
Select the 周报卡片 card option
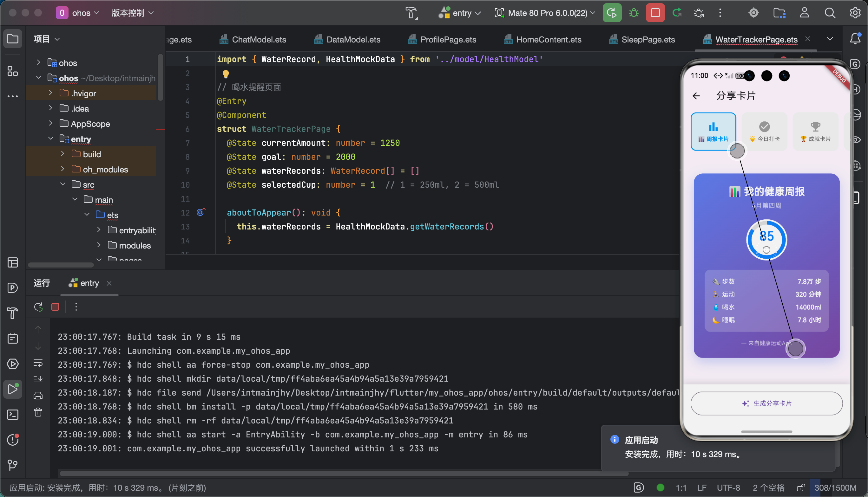tap(713, 132)
